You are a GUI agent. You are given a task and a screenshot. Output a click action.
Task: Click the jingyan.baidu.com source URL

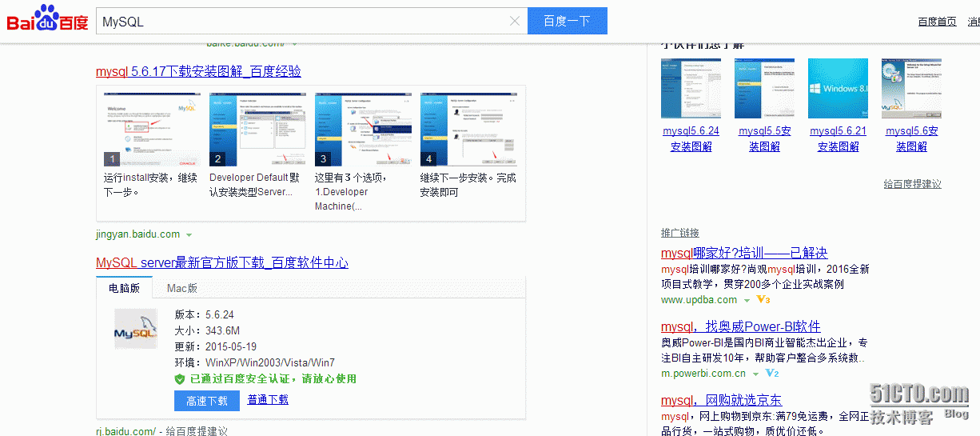click(137, 234)
